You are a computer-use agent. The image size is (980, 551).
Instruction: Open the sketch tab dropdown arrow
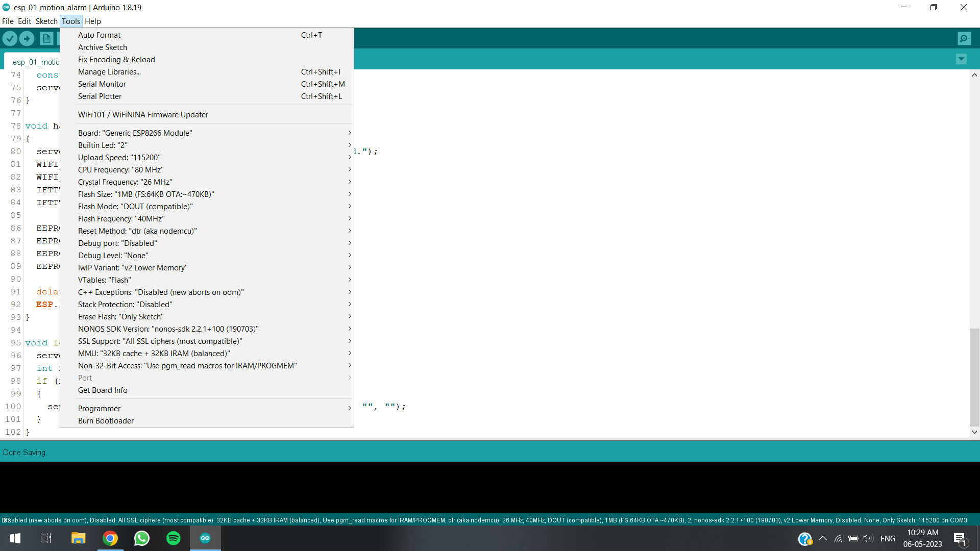(x=961, y=59)
